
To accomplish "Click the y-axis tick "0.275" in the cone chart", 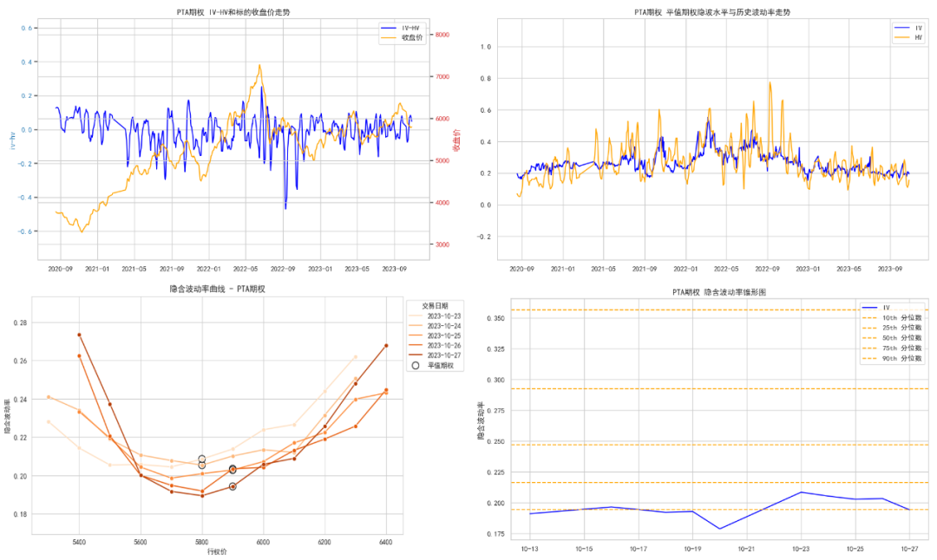I will point(495,412).
